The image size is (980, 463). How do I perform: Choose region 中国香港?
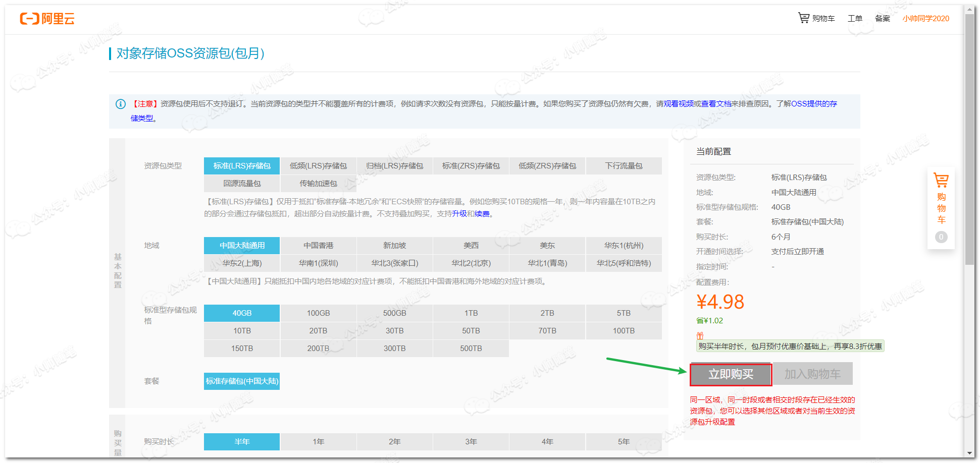click(x=318, y=246)
